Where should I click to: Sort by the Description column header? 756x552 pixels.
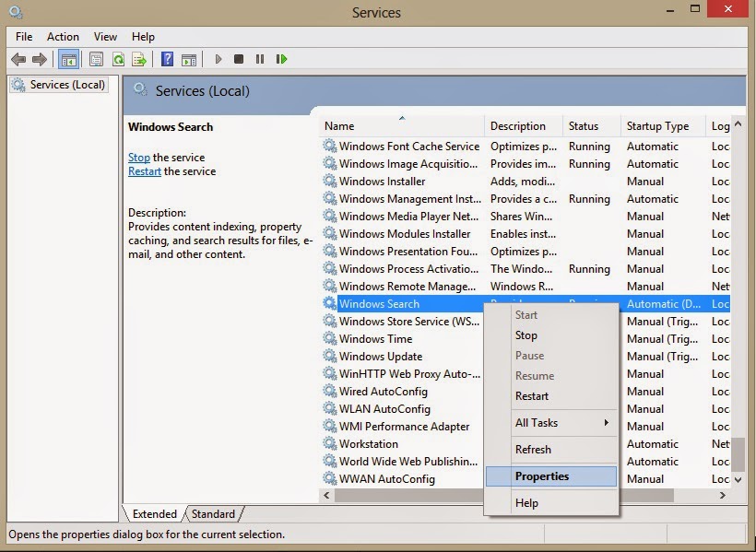click(x=524, y=126)
